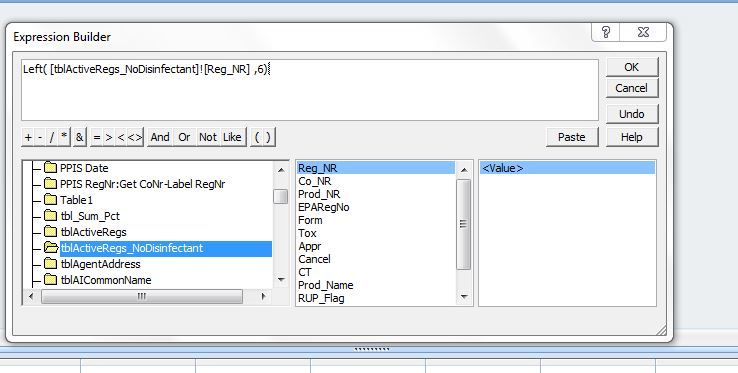Close the Expression Builder window
Screen dimensions: 738x373
click(x=643, y=32)
